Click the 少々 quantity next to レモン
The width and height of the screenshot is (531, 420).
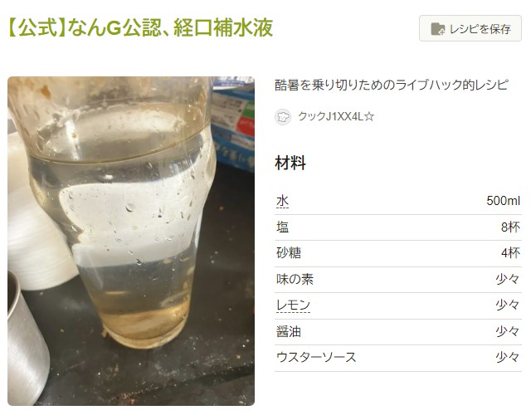tap(507, 305)
